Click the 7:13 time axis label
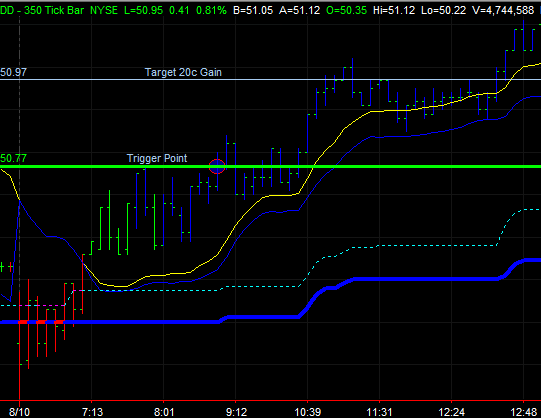The image size is (541, 418). coord(92,412)
